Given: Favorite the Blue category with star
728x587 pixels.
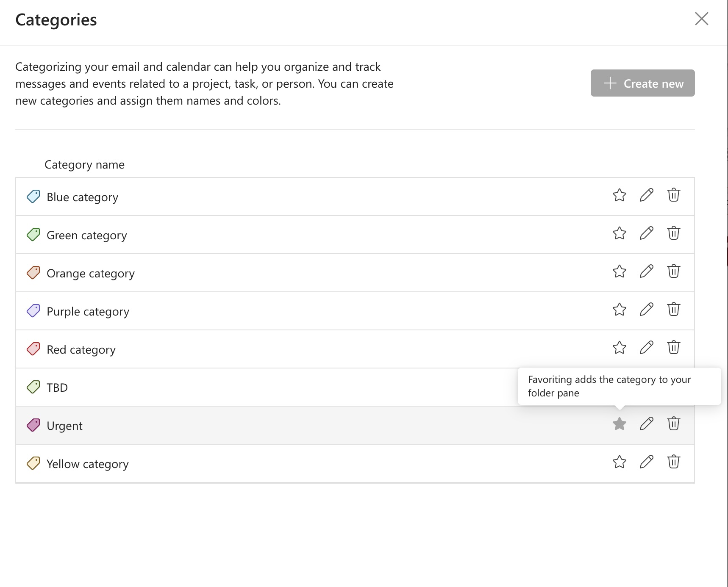Looking at the screenshot, I should (x=619, y=195).
